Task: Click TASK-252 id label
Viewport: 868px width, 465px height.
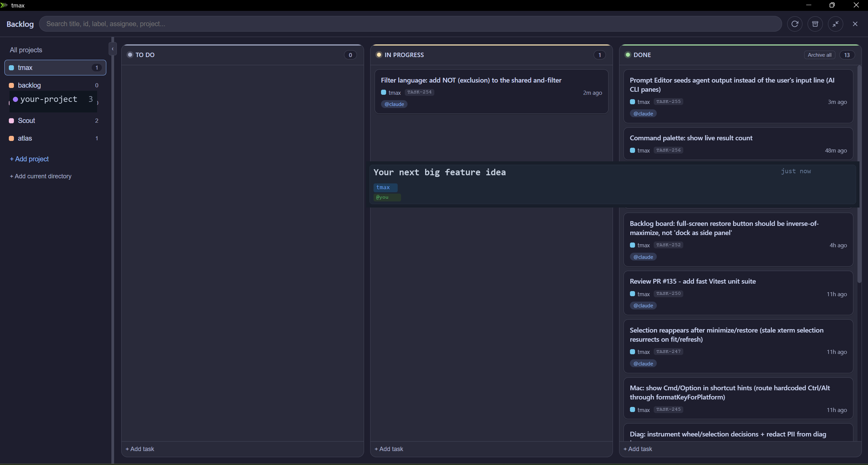Action: coord(668,245)
